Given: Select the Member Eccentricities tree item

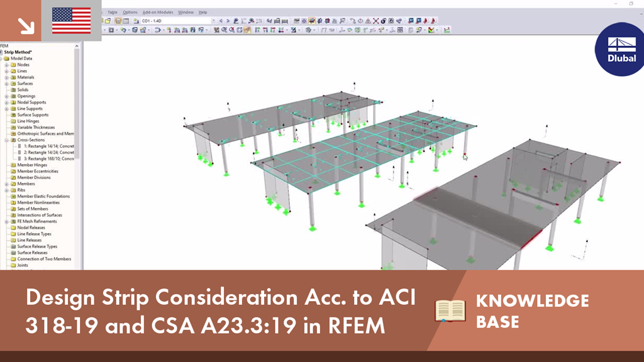Looking at the screenshot, I should tap(38, 171).
